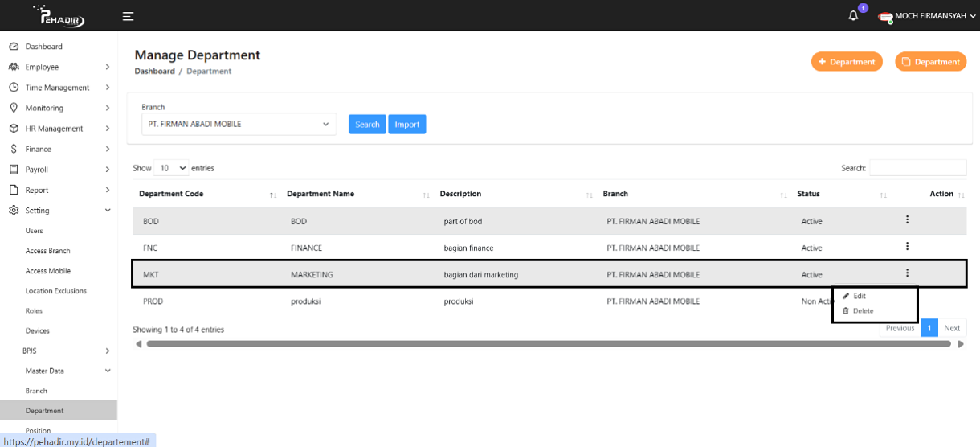Click the table Search input field
980x447 pixels.
click(917, 168)
